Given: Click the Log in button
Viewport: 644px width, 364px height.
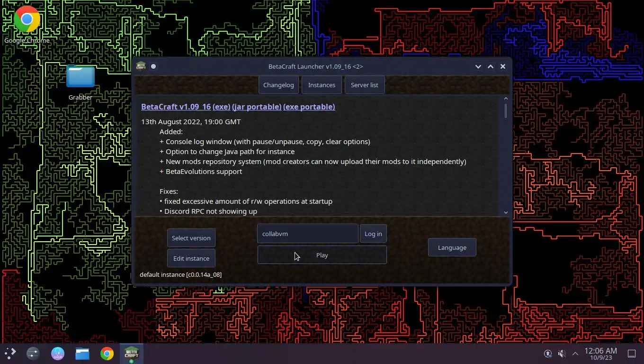Looking at the screenshot, I should 373,234.
